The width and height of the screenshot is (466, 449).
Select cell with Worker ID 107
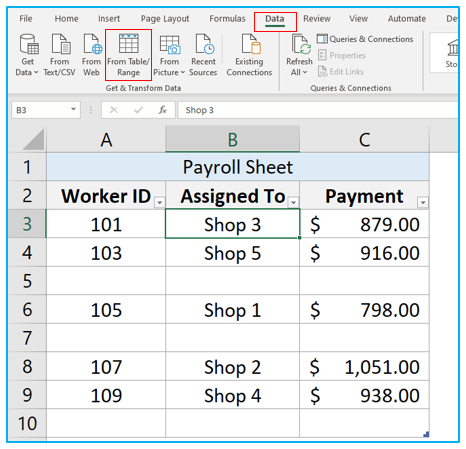(106, 367)
